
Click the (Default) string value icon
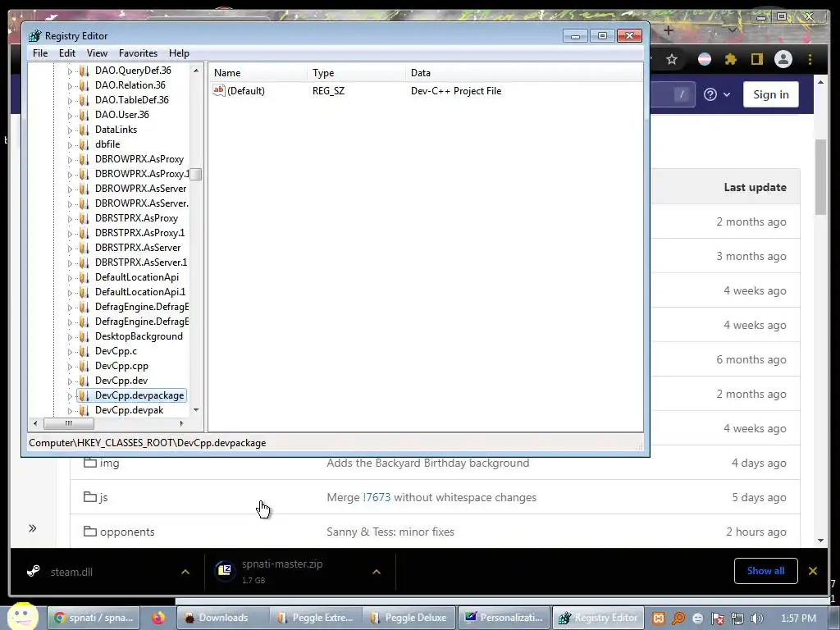click(x=218, y=90)
